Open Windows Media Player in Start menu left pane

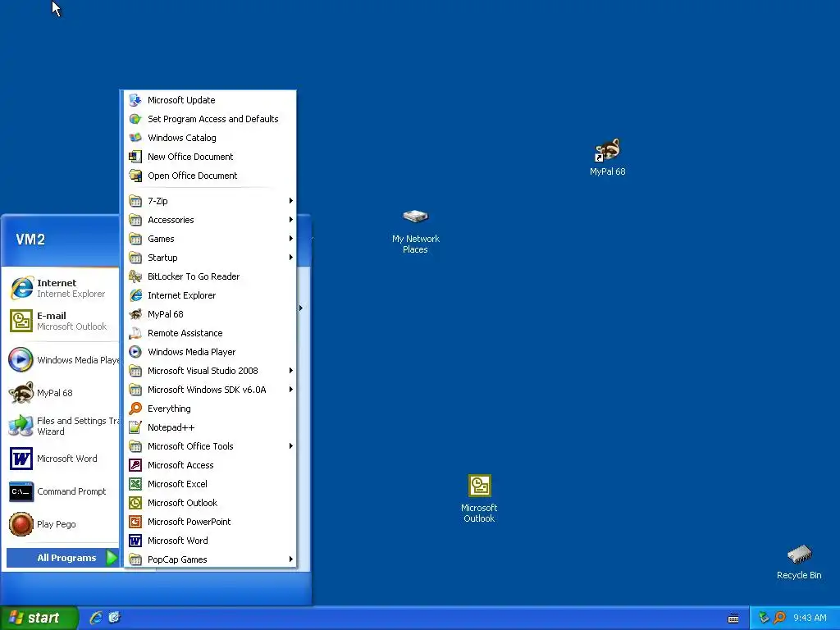[x=62, y=360]
